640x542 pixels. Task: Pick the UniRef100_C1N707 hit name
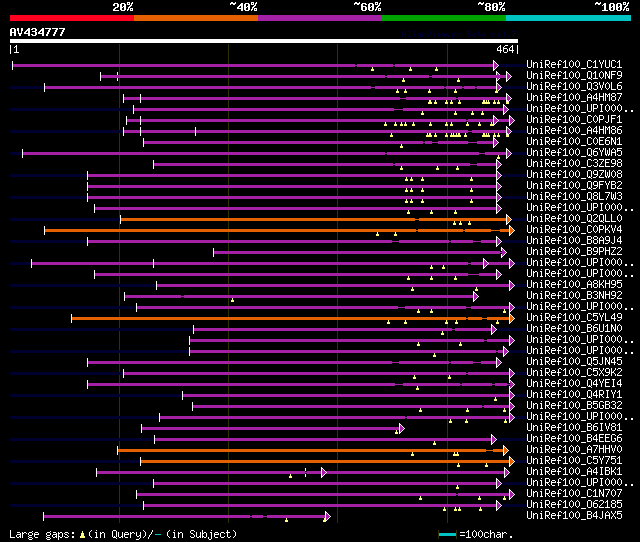point(574,494)
